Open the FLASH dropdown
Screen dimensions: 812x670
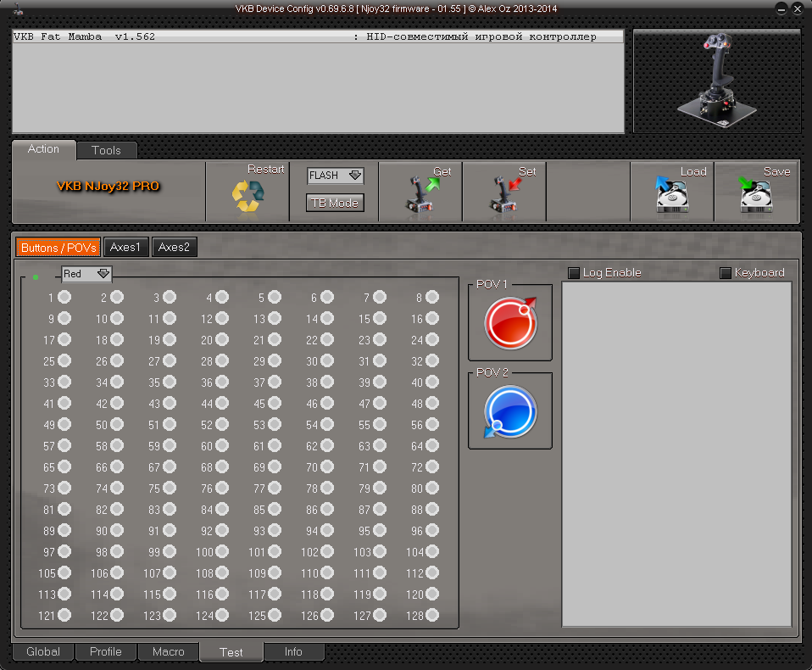tap(335, 176)
